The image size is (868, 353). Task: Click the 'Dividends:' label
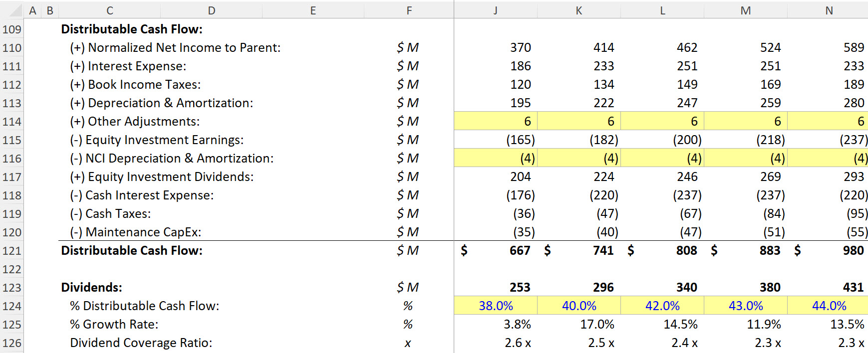click(x=91, y=288)
